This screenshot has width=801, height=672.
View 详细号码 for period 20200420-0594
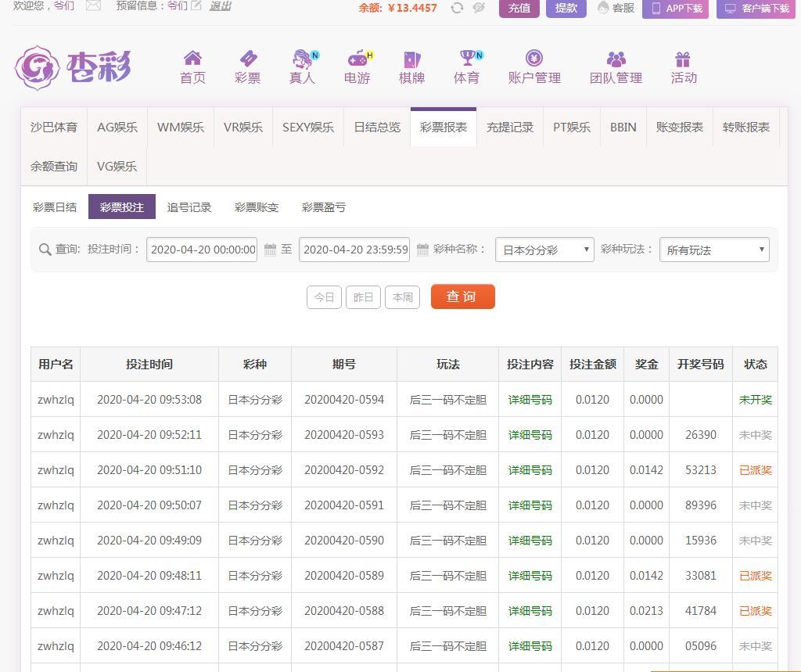click(x=530, y=400)
